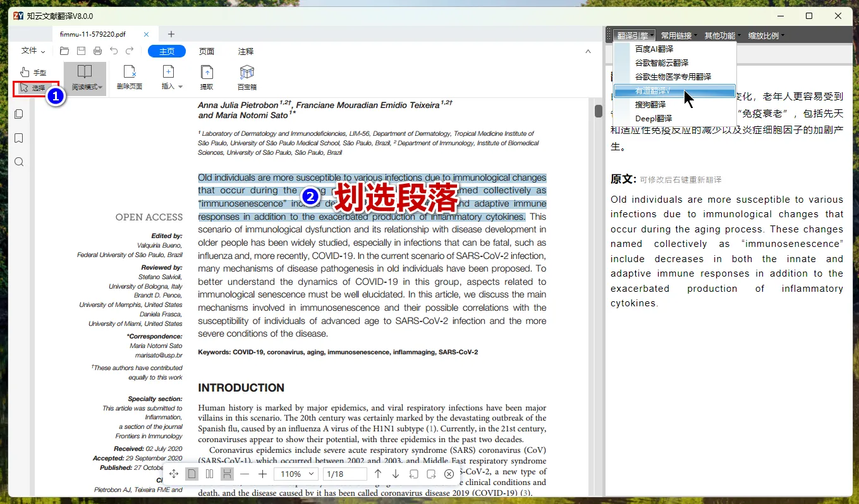Click the undo arrow icon
This screenshot has width=859, height=504.
coord(113,51)
